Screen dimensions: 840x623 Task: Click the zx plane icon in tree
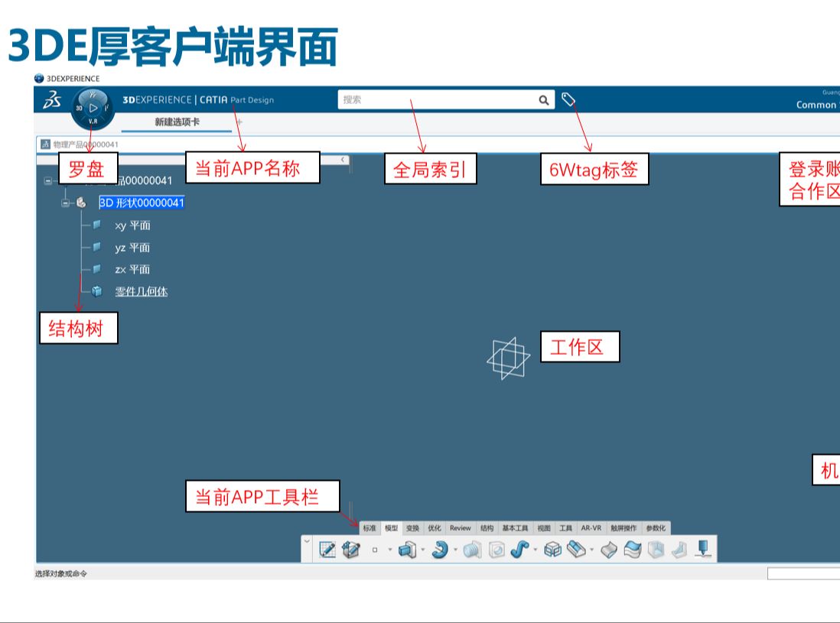click(x=97, y=268)
